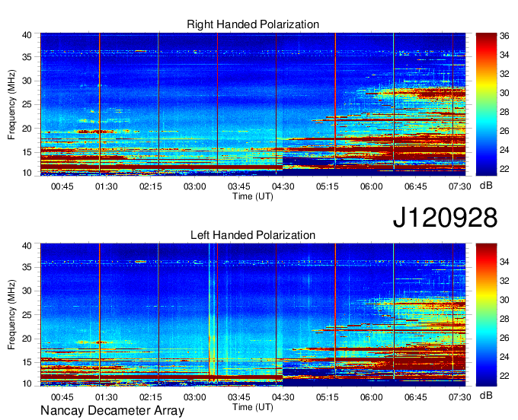Click the 02:15 tick under the Left Handed plot
Image resolution: width=518 pixels, height=420 pixels.
click(x=150, y=397)
